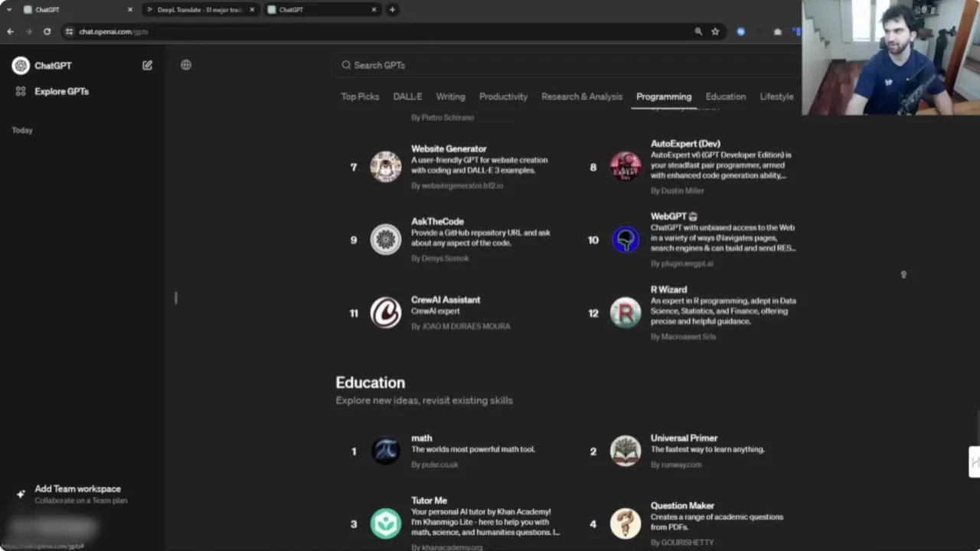The height and width of the screenshot is (551, 980).
Task: Select the Top Picks tab
Action: (360, 96)
